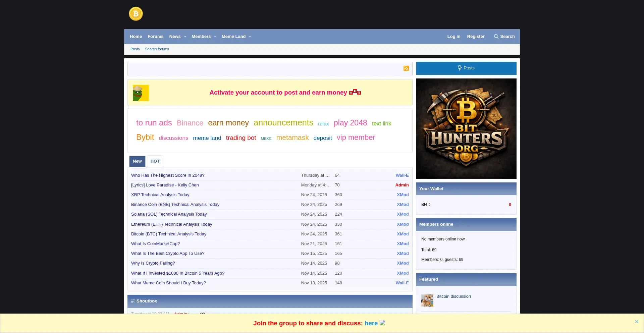Click the Shoutbox megaphone icon
The height and width of the screenshot is (333, 644).
133,301
